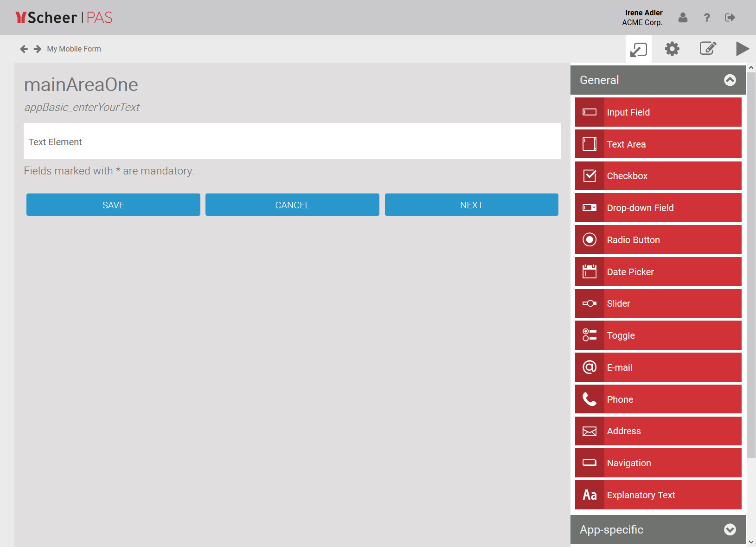Add a Drop-down Field element
The height and width of the screenshot is (547, 756).
tap(658, 207)
